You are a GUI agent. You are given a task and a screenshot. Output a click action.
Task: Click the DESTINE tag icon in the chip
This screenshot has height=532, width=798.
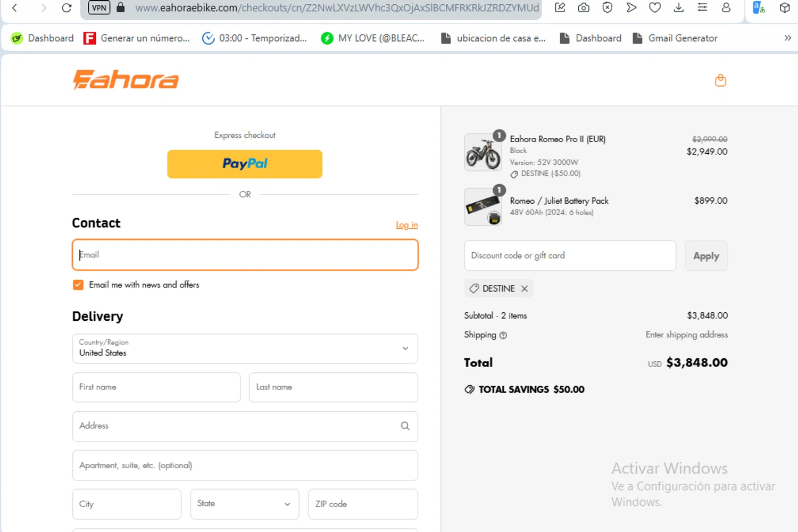click(474, 288)
